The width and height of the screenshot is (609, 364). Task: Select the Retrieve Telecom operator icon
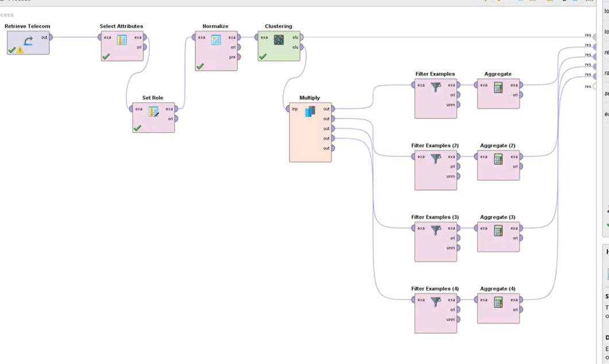tap(28, 40)
